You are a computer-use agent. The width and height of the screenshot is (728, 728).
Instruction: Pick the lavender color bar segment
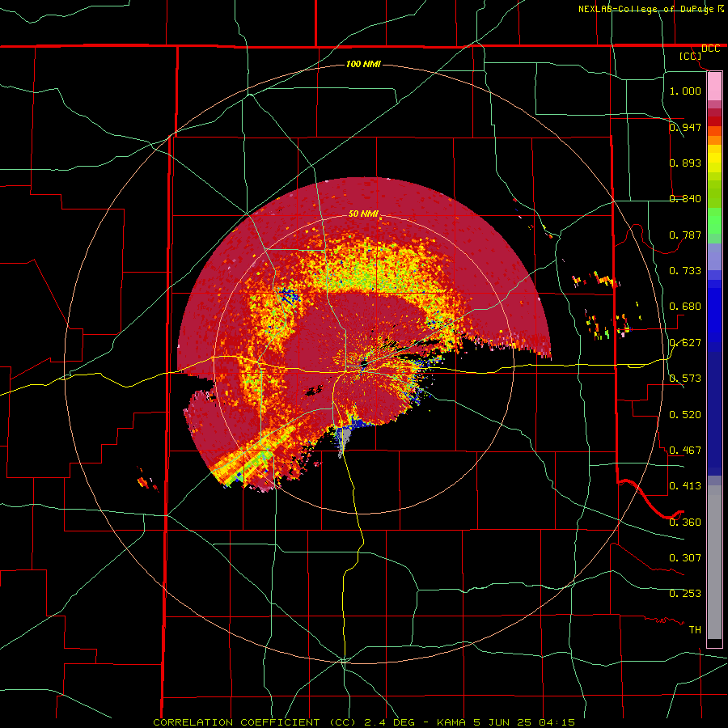point(714,257)
